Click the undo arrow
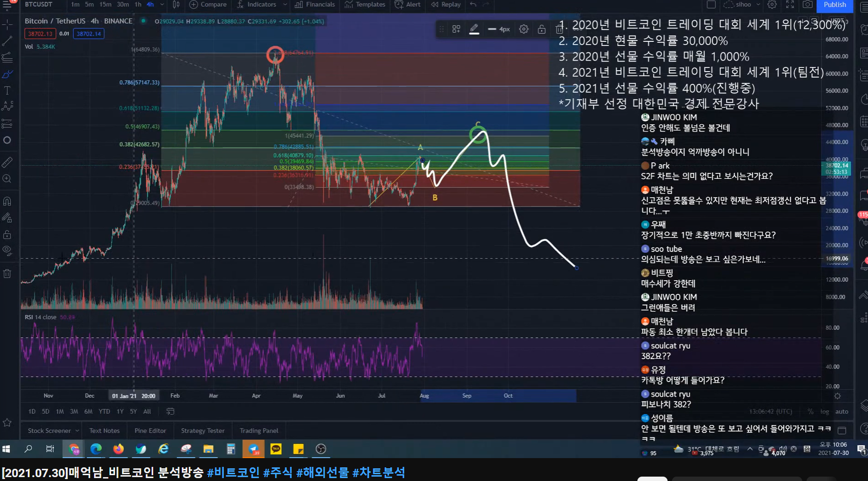The width and height of the screenshot is (868, 481). pyautogui.click(x=473, y=4)
